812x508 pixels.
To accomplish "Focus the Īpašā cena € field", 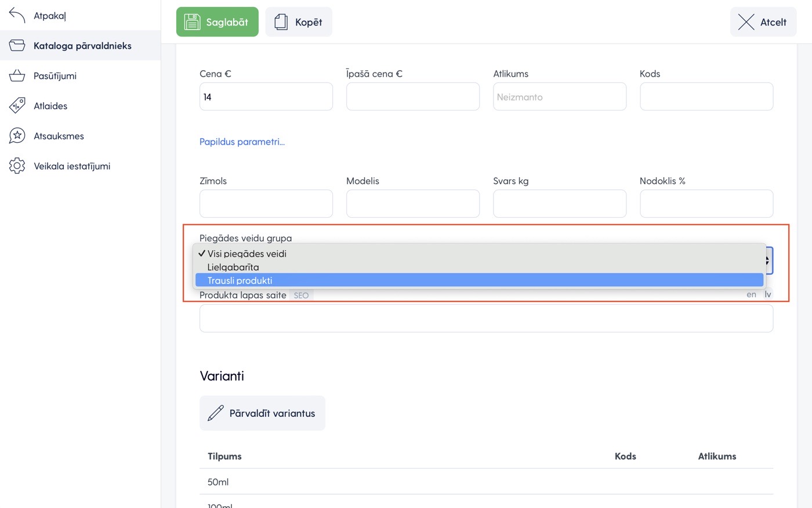I will tap(413, 96).
